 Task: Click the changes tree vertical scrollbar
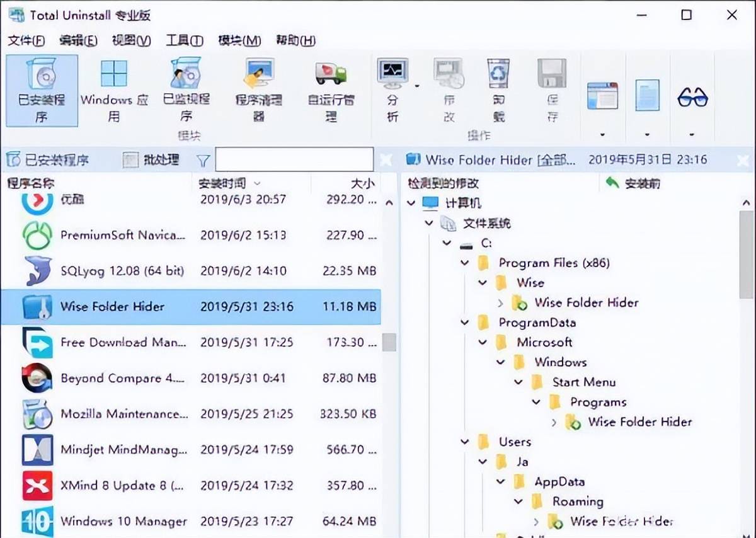pyautogui.click(x=746, y=255)
